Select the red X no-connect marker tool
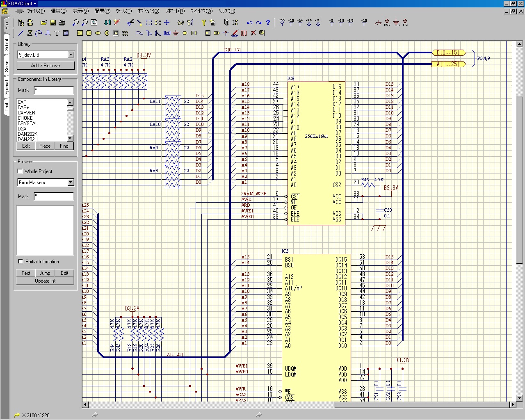This screenshot has width=525, height=420. click(x=253, y=33)
